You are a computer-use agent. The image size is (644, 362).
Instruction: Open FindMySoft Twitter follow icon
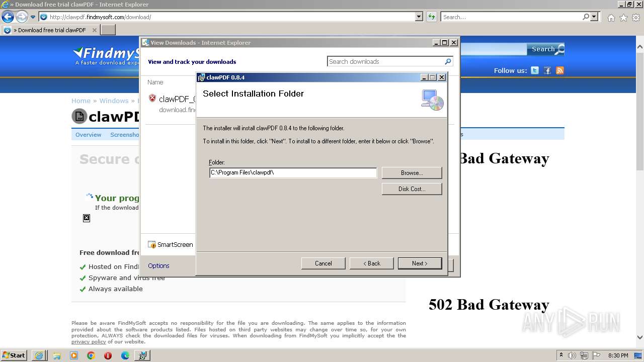535,70
